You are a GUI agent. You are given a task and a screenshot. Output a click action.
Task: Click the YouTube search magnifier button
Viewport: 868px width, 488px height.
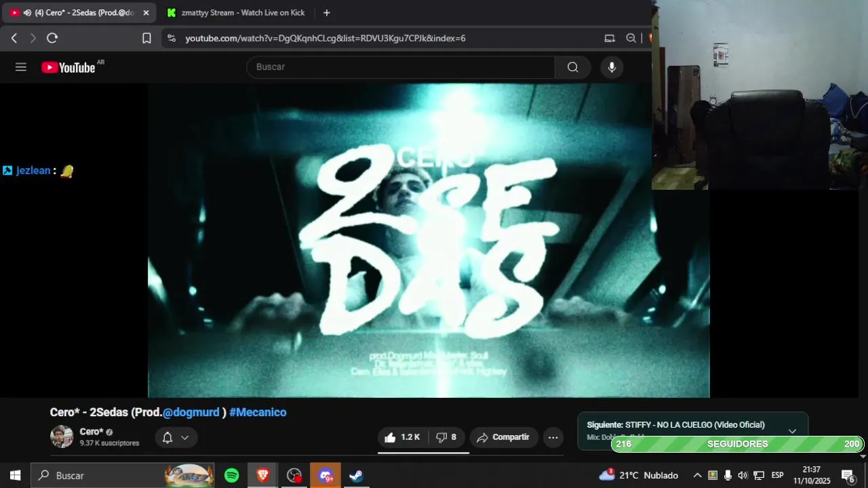(573, 67)
